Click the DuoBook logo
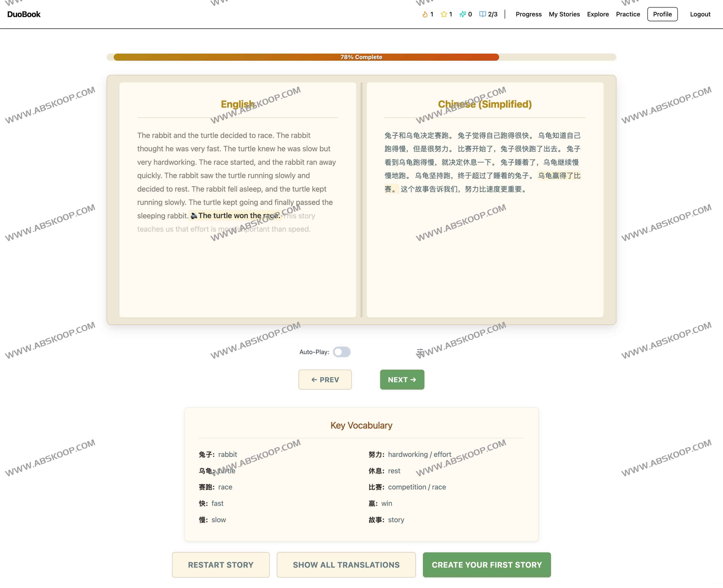 23,14
